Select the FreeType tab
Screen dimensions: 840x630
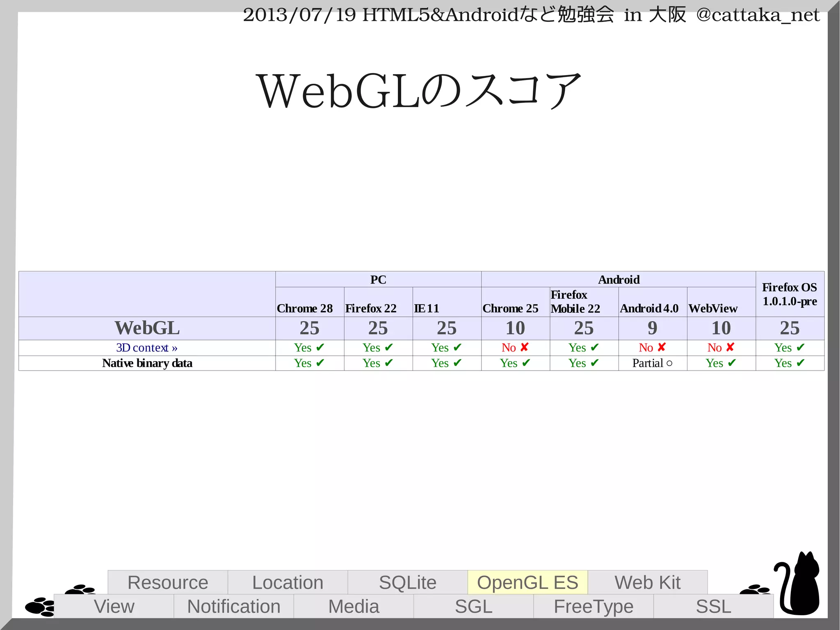593,606
